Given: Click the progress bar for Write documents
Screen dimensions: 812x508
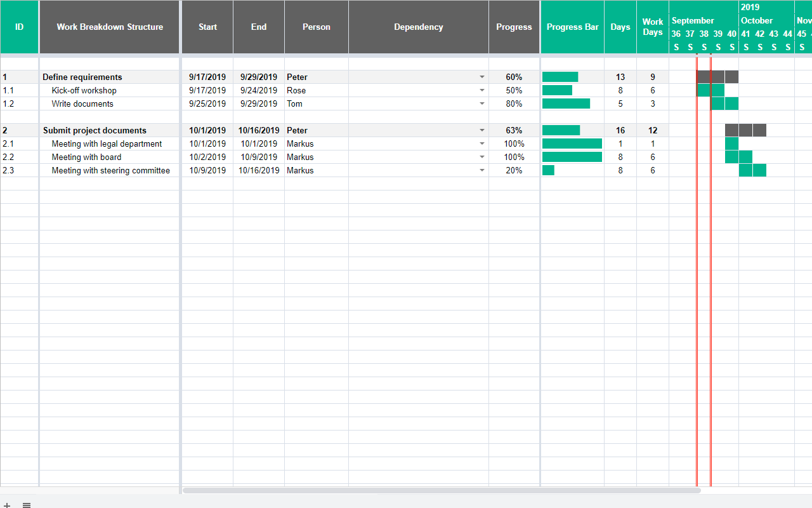Looking at the screenshot, I should (x=566, y=104).
